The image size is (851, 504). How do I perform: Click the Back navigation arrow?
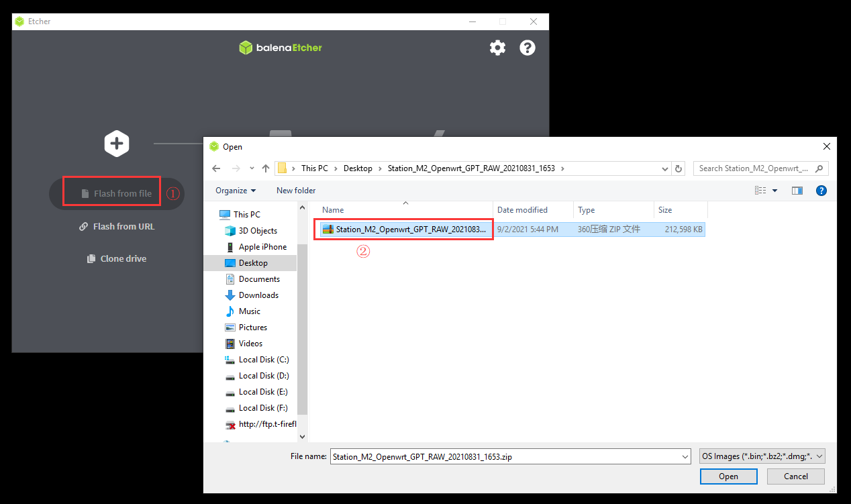pyautogui.click(x=216, y=168)
